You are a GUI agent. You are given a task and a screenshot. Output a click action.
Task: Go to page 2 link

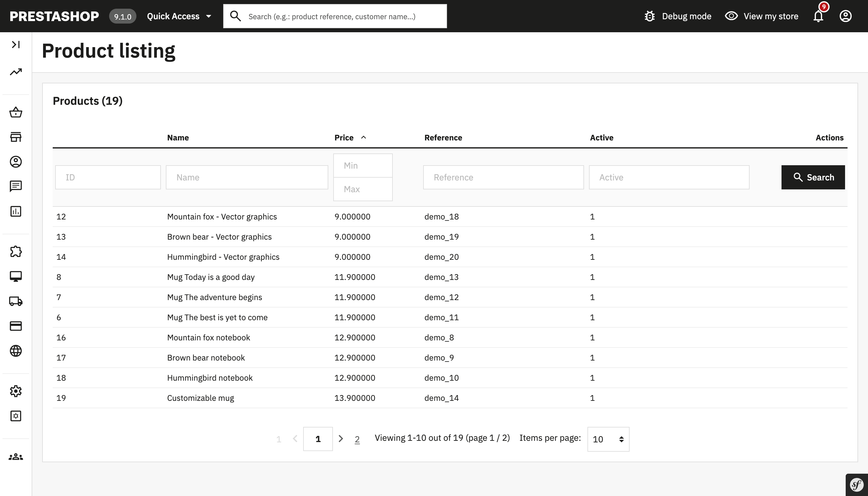[x=357, y=439]
